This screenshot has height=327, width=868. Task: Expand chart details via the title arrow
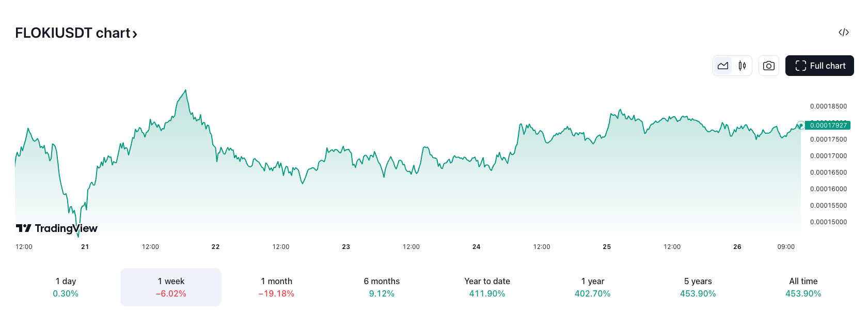[136, 34]
